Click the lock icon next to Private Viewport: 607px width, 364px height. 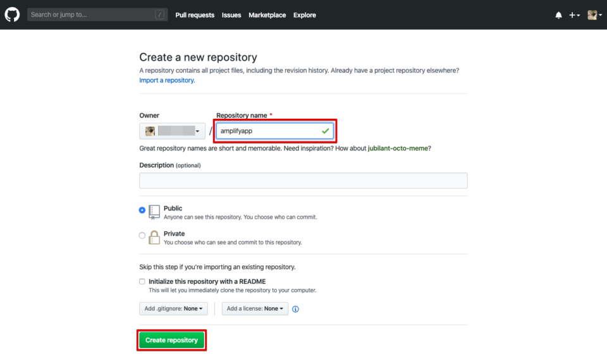click(x=154, y=238)
